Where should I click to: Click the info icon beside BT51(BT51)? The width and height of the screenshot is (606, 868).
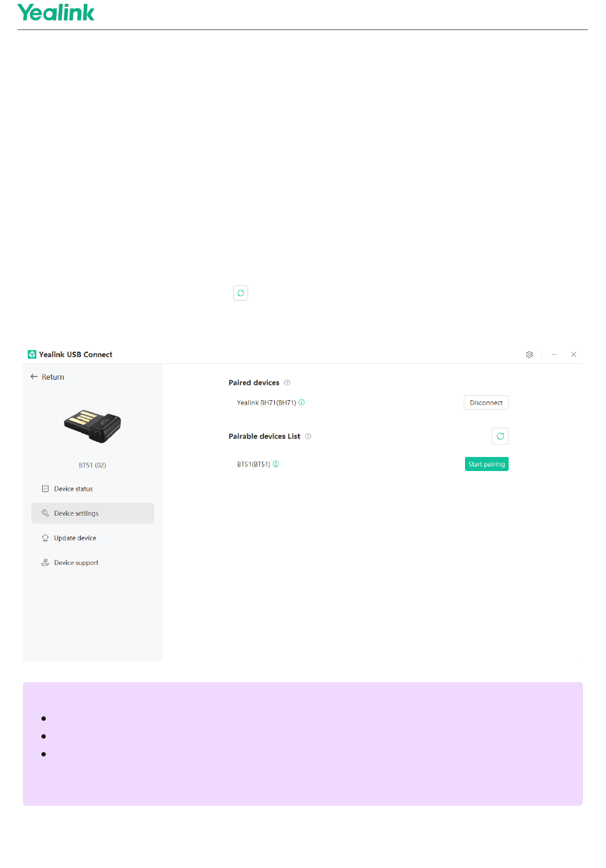[276, 464]
